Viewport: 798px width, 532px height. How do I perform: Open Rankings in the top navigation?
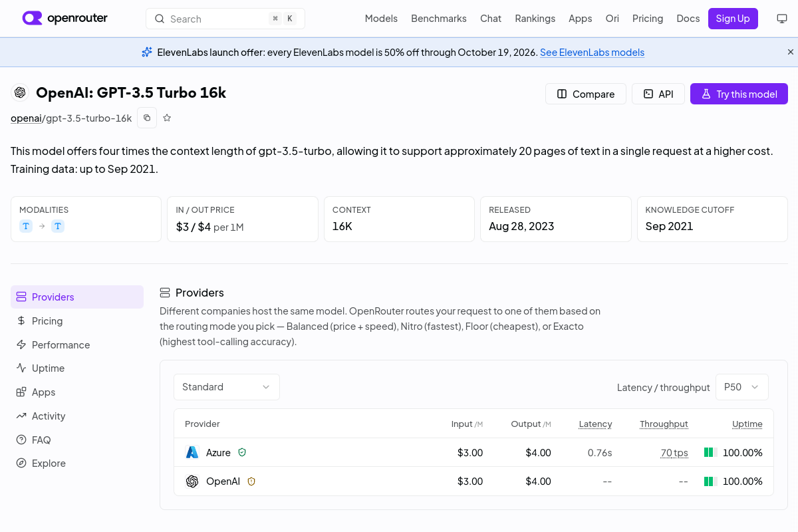[535, 19]
